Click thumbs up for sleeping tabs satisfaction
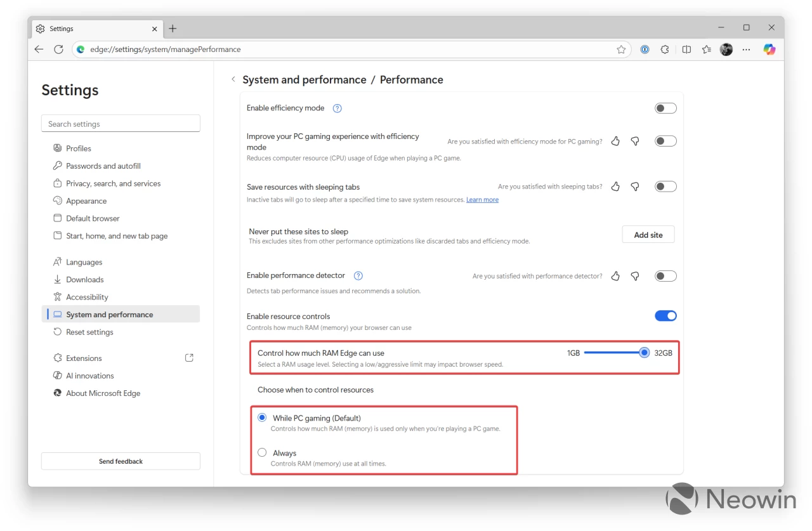Screen dimensions: 812x531 615,186
